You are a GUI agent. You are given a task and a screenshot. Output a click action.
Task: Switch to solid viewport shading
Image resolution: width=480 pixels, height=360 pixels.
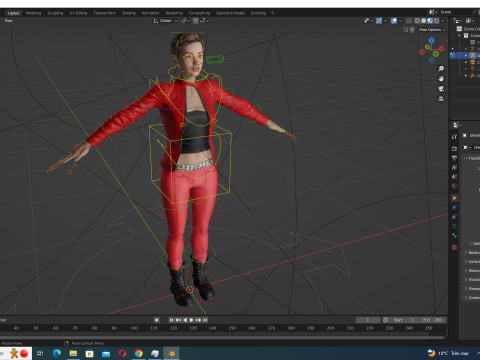(423, 21)
